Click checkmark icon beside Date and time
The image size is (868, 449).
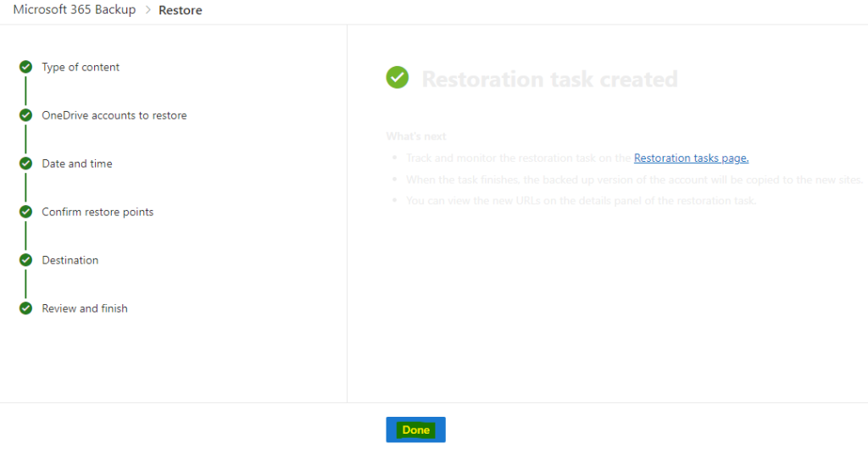25,164
